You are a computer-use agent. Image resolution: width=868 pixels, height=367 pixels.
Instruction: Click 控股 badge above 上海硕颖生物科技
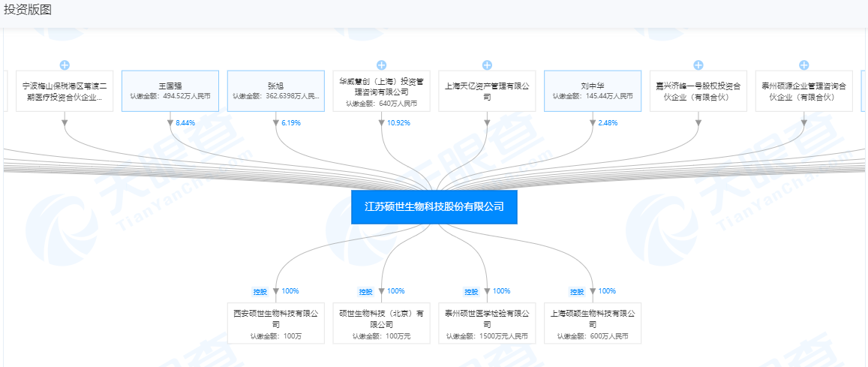576,292
